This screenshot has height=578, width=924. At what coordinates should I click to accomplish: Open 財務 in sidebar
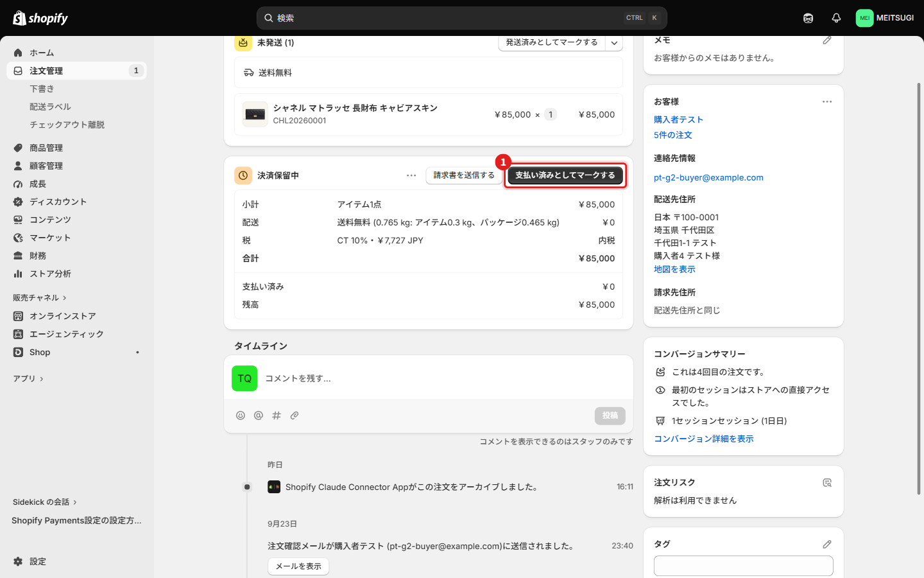(76, 256)
